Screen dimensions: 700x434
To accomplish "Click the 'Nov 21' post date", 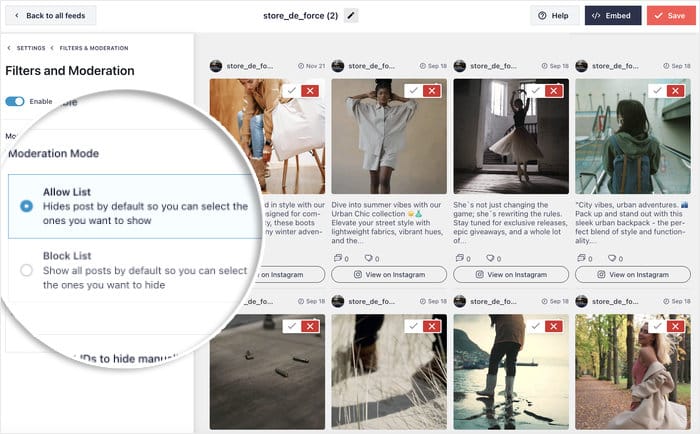I will [312, 66].
